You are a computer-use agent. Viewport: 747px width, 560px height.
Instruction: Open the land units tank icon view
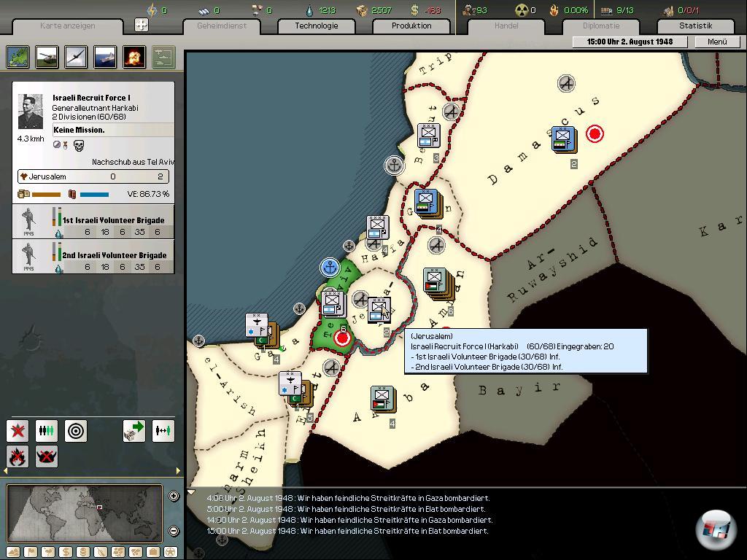pos(47,57)
